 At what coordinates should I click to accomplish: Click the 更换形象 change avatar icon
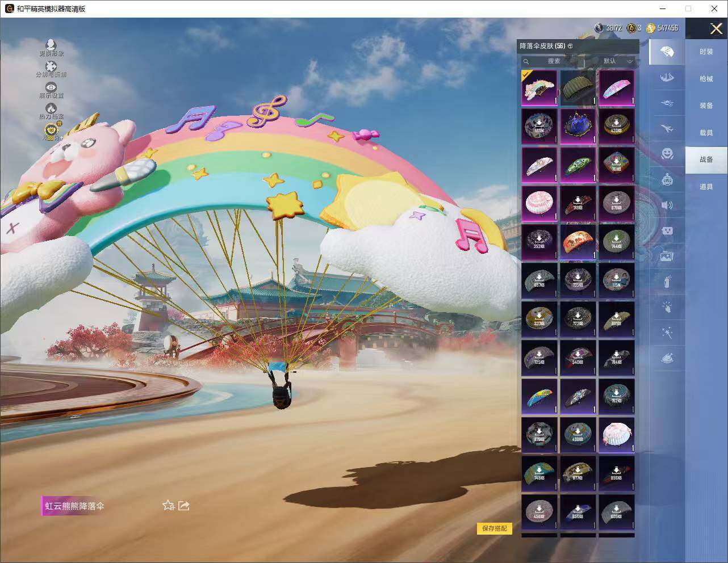point(51,45)
